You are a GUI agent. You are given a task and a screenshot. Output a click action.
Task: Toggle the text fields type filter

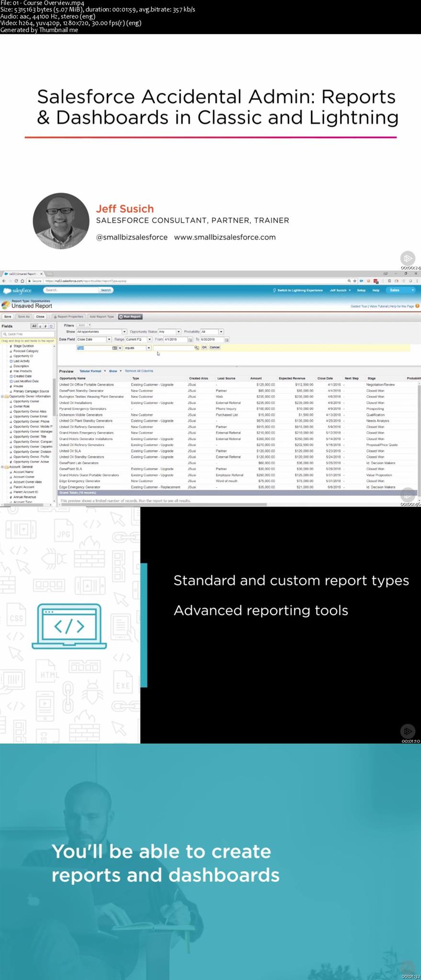coord(40,326)
